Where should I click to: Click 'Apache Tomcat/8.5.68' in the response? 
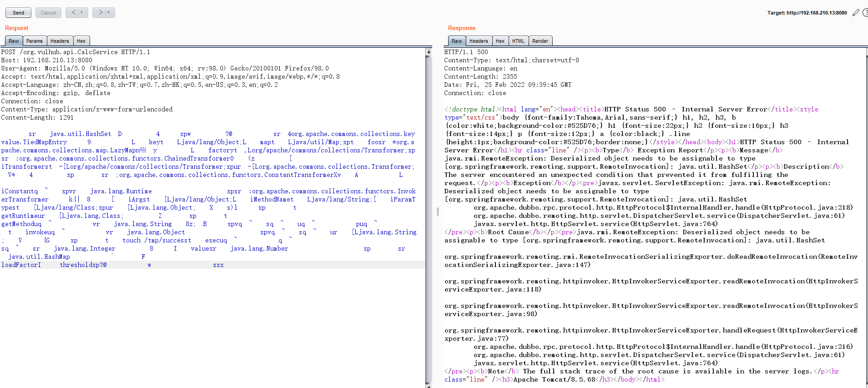(555, 379)
